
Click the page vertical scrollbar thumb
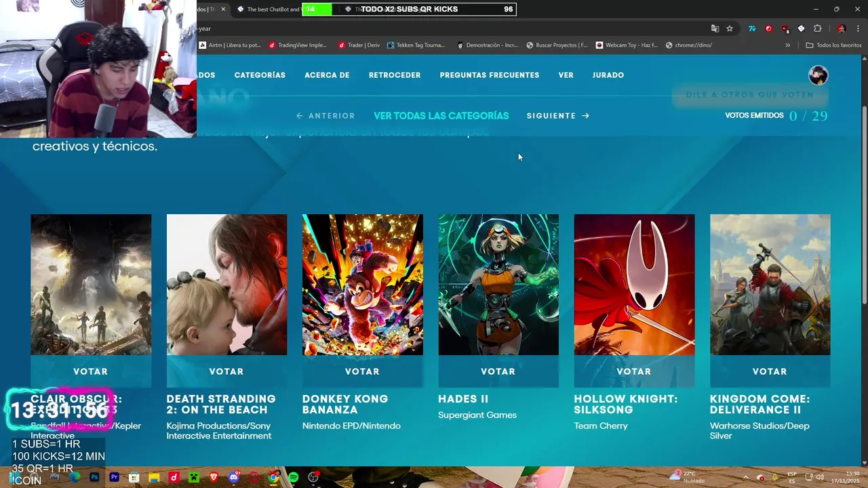coord(864,205)
